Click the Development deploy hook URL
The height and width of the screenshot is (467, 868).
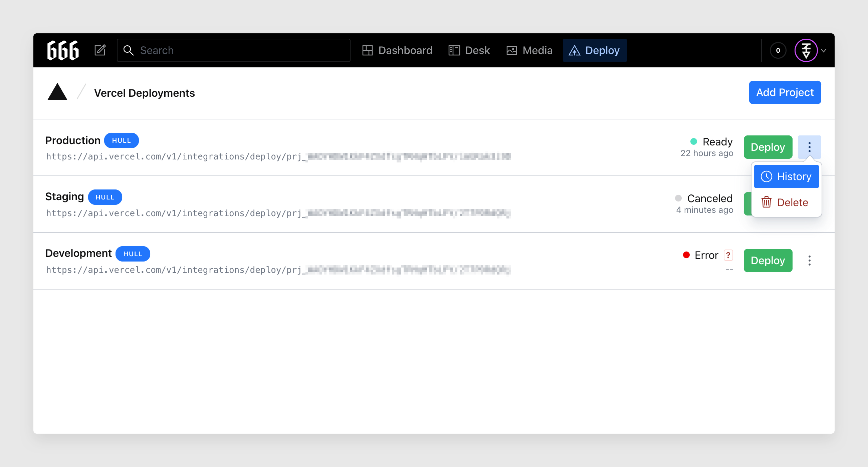[278, 270]
